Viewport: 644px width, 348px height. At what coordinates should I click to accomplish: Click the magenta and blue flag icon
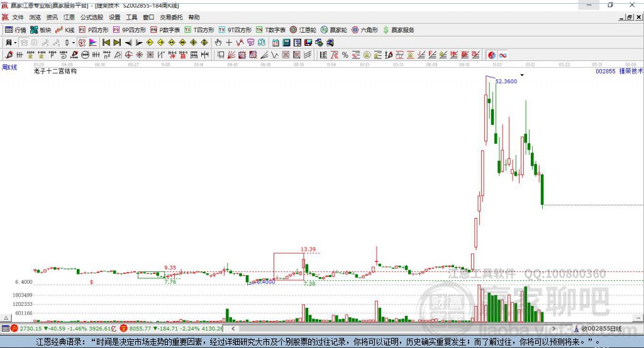click(93, 43)
